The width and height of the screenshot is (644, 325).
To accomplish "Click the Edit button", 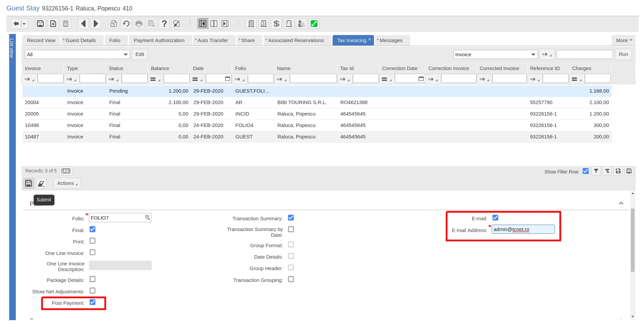I will click(x=140, y=54).
